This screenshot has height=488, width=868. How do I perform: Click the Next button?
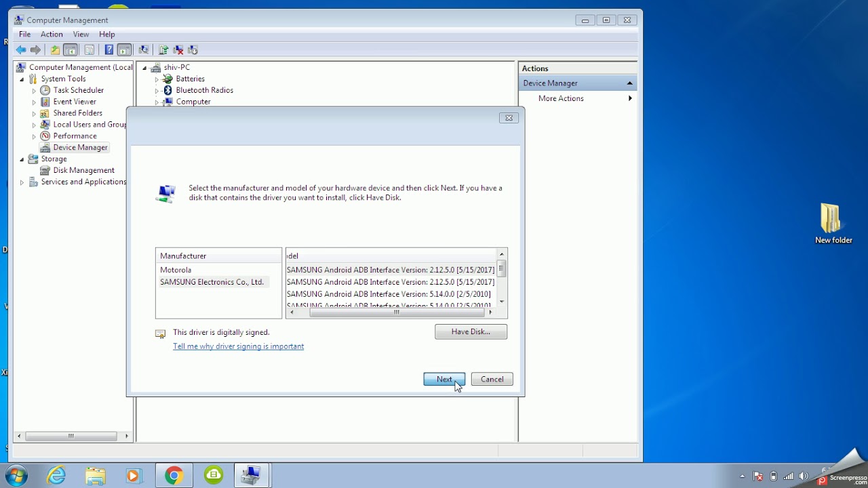point(444,379)
